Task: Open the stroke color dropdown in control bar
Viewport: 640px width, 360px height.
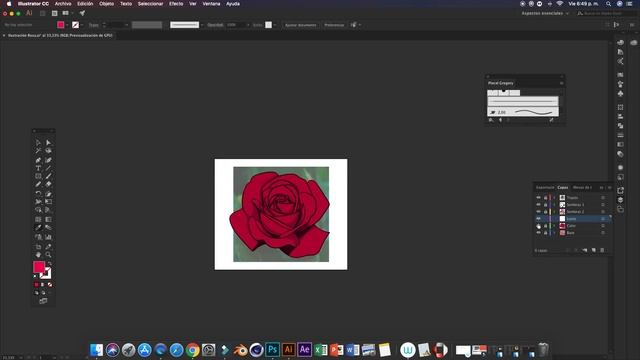Action: click(82, 25)
